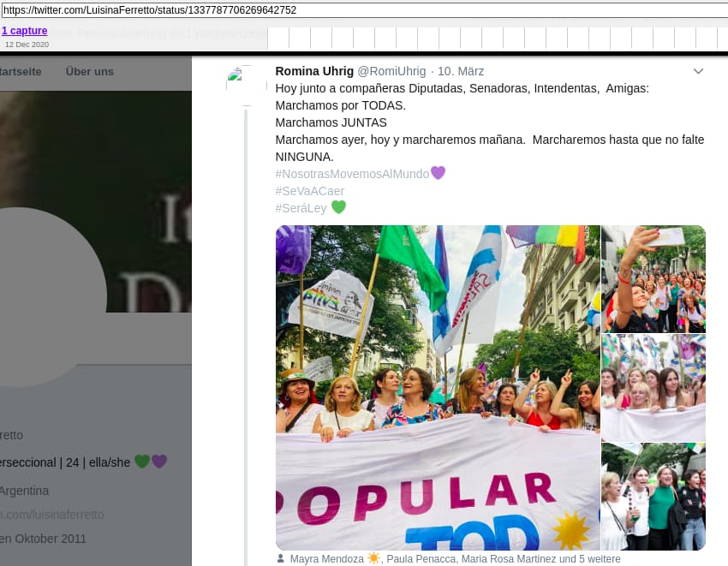The height and width of the screenshot is (566, 728).
Task: Open the luisinaferretto website link in the profile
Action: [52, 515]
